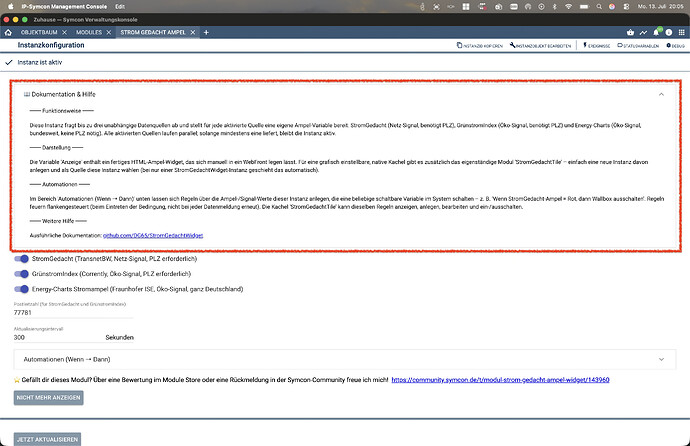Copy instance ID via INSTANZ-ID KOPIEREN
Viewport: 690px width, 446px height.
pos(480,46)
